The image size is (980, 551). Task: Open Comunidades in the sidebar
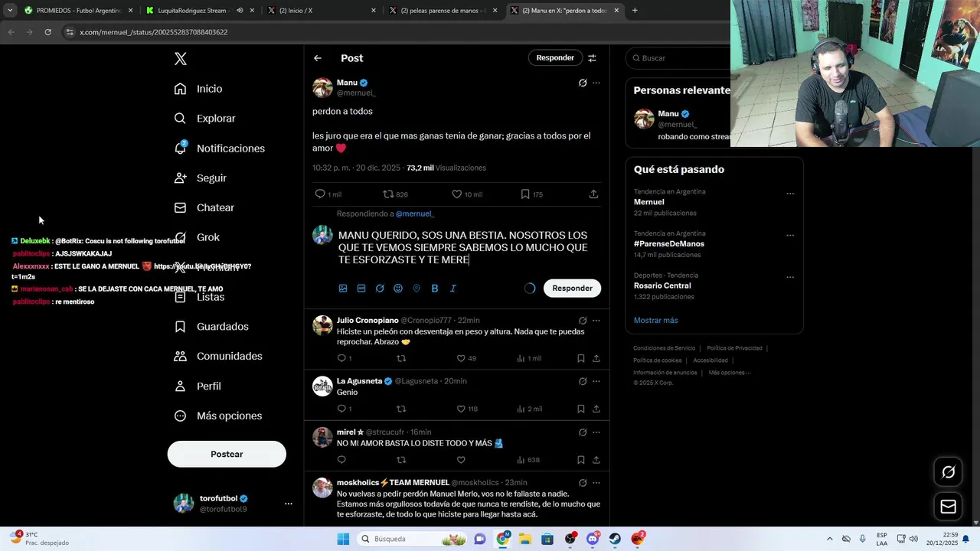click(x=218, y=356)
